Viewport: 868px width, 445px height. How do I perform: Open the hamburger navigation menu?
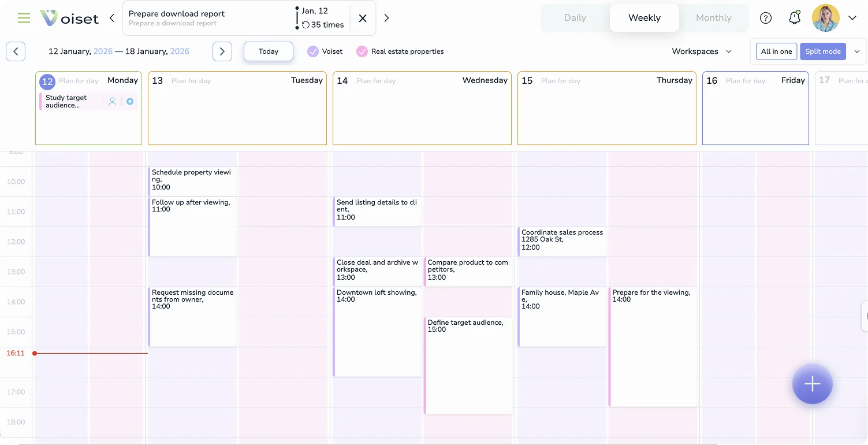[x=24, y=17]
